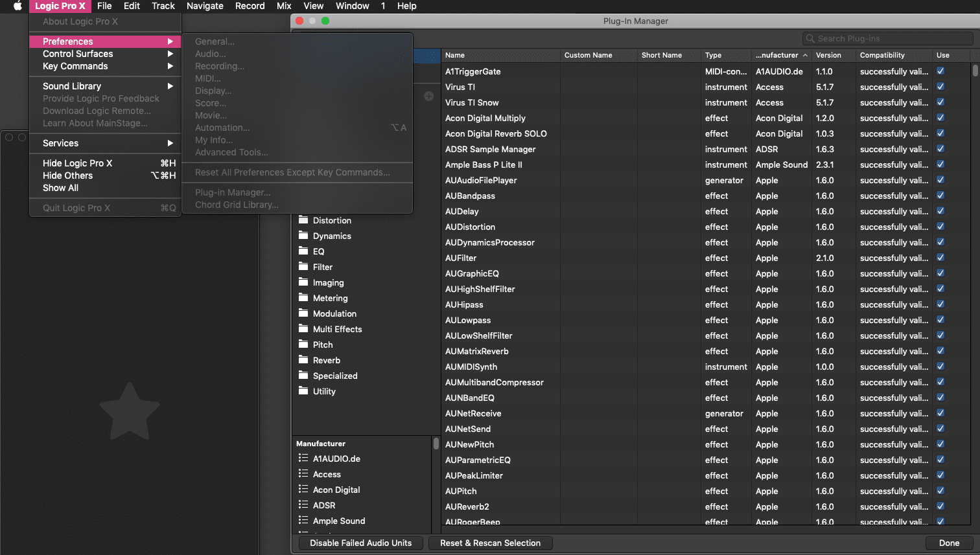Toggle Use checkbox for Acon Digital Multiply
Viewport: 980px width, 555px height.
tap(940, 118)
